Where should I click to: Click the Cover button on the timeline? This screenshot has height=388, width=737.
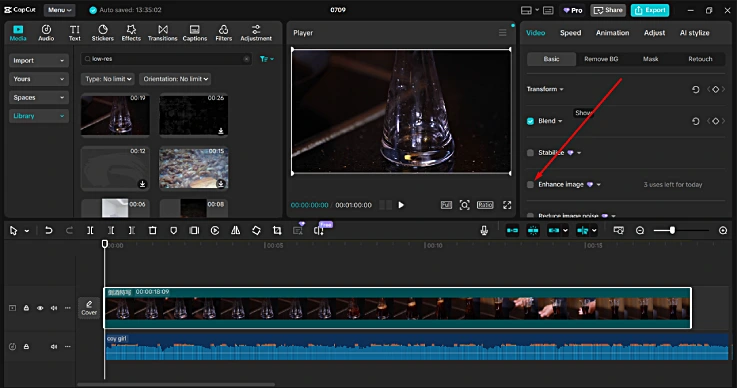pyautogui.click(x=89, y=308)
